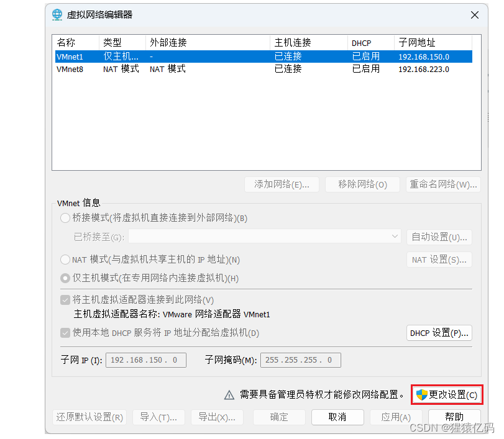The width and height of the screenshot is (504, 439).
Task: Click the 确定 button
Action: coord(279,417)
